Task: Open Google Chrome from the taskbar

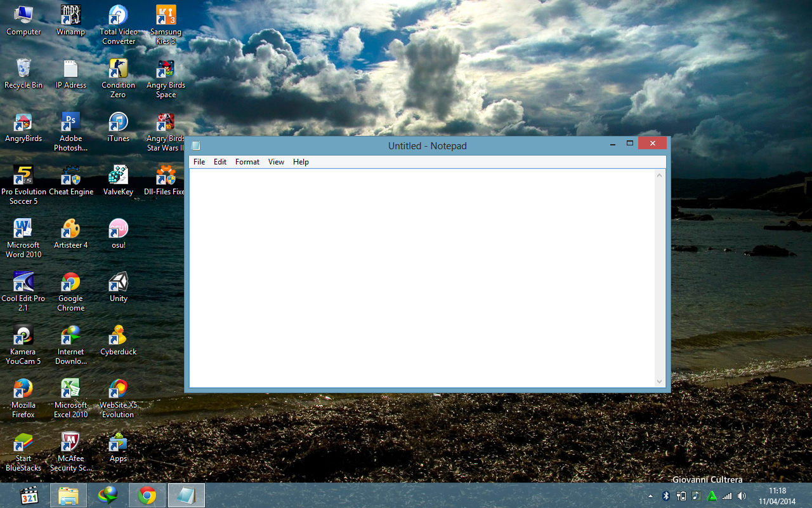Action: pyautogui.click(x=147, y=495)
